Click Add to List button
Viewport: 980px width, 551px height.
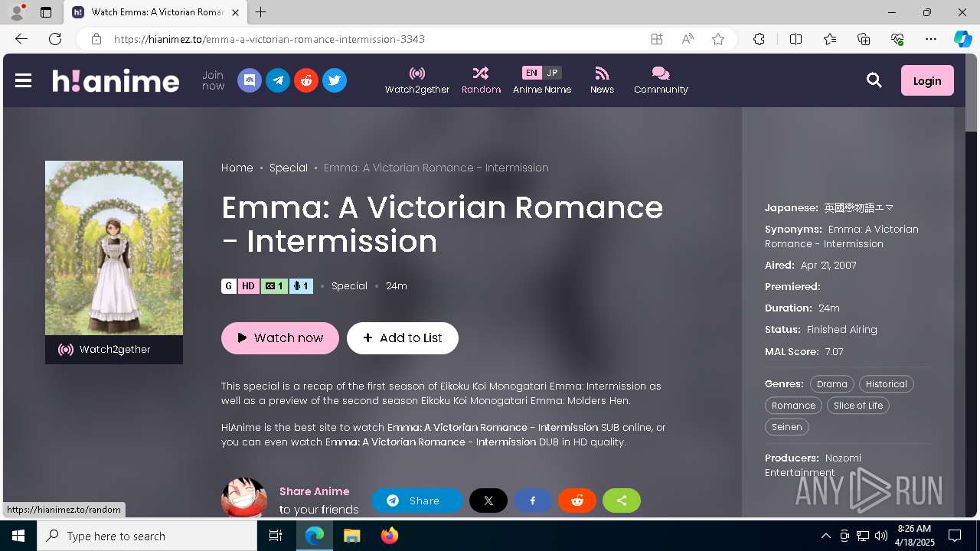point(403,338)
